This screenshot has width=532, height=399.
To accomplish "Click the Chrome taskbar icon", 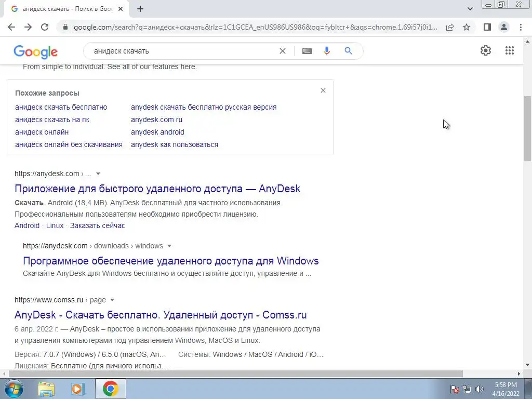I will click(110, 389).
